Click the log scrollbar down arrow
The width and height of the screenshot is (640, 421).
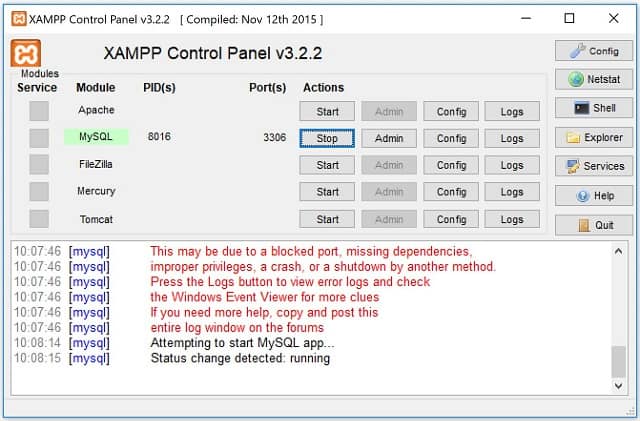618,385
